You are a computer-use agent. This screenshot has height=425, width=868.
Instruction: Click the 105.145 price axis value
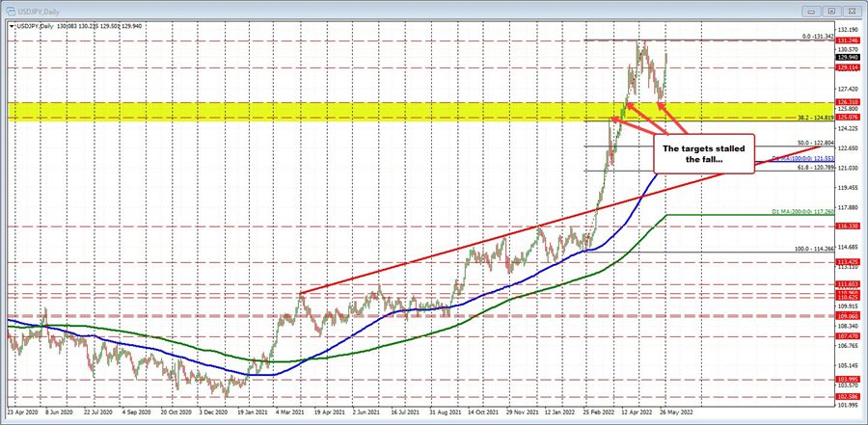click(x=848, y=366)
